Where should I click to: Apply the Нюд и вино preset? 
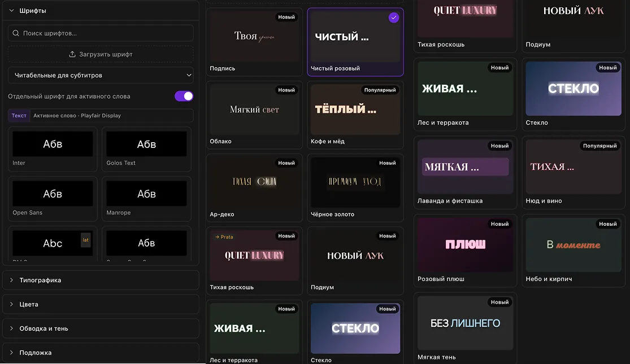point(573,173)
